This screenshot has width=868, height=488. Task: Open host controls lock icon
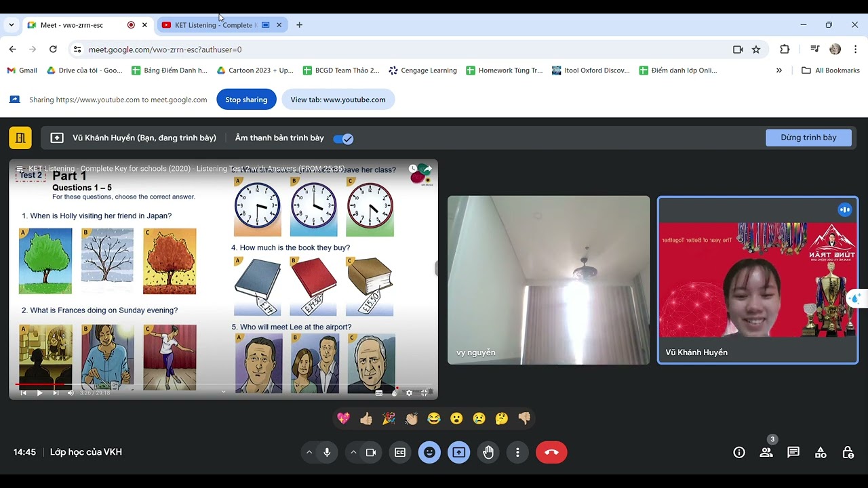pos(848,452)
